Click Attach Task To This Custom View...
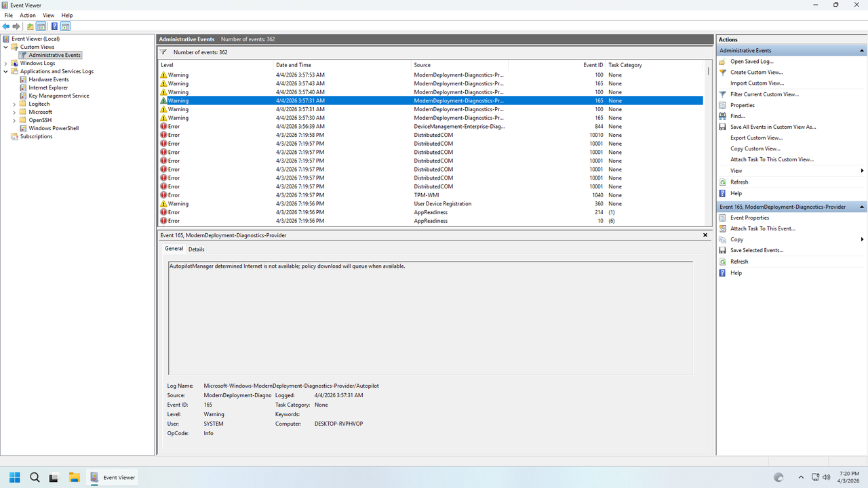868x488 pixels. point(772,159)
